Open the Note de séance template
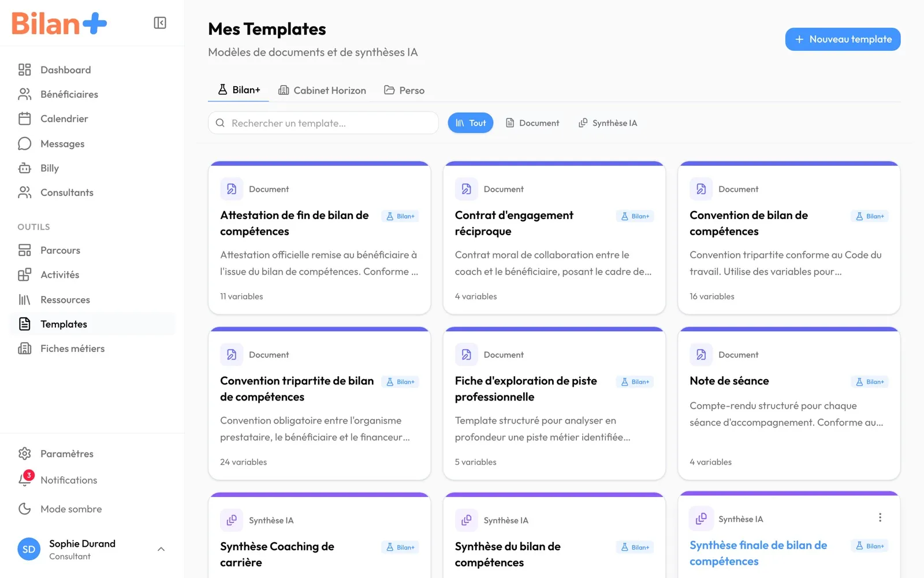The height and width of the screenshot is (578, 924). point(789,403)
